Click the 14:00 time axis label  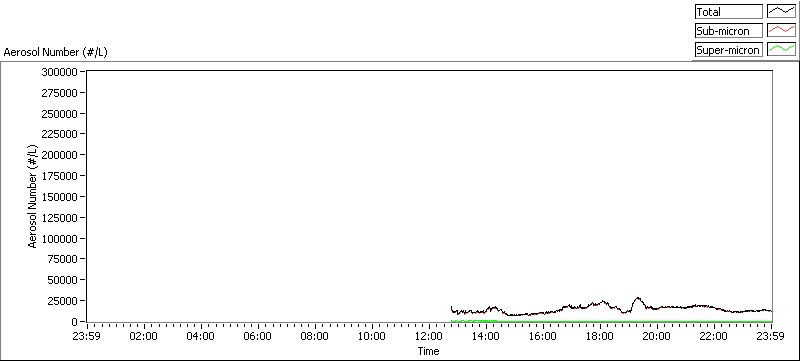[487, 336]
